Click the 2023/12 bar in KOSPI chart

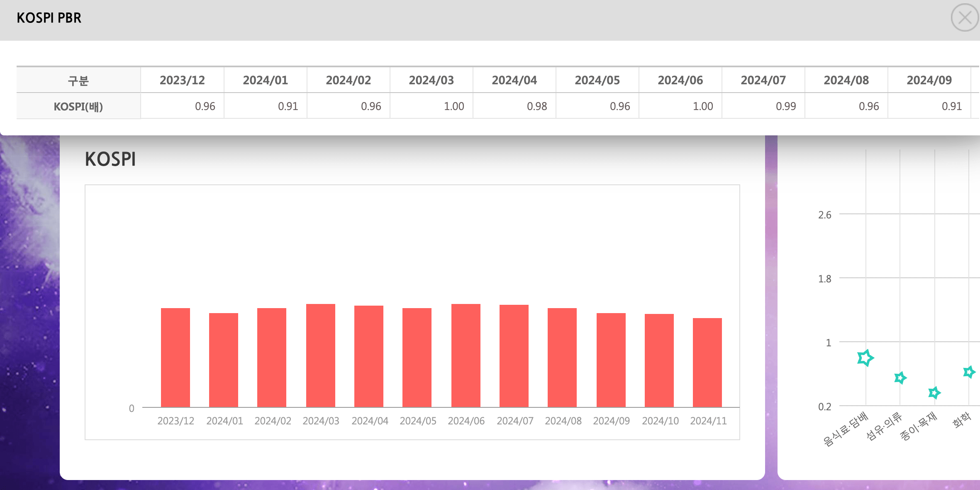(x=176, y=358)
